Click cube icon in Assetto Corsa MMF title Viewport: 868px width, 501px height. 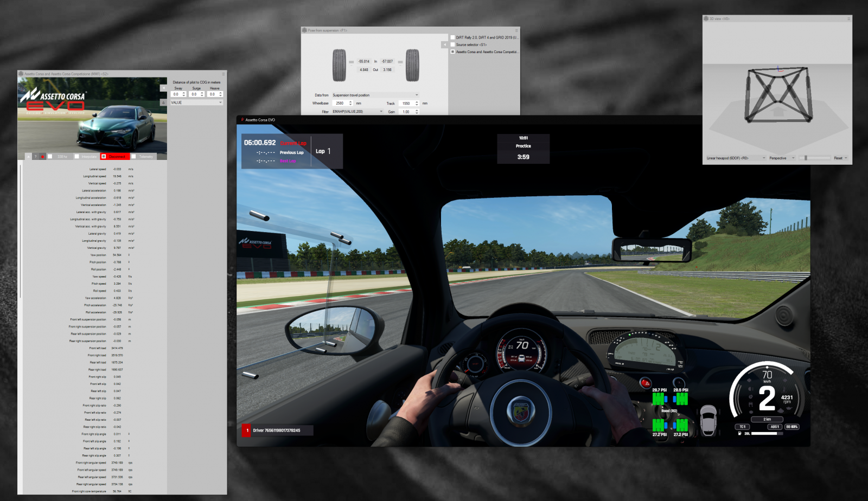click(21, 74)
